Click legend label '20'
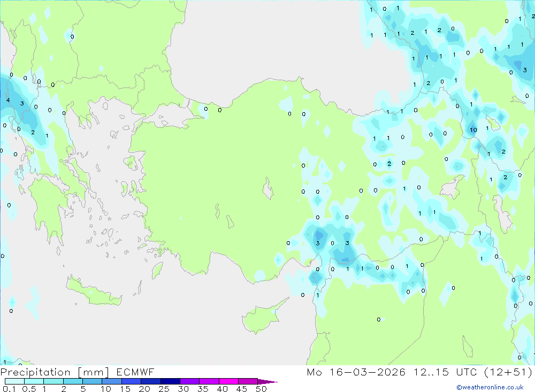The image size is (535, 392). tap(144, 389)
